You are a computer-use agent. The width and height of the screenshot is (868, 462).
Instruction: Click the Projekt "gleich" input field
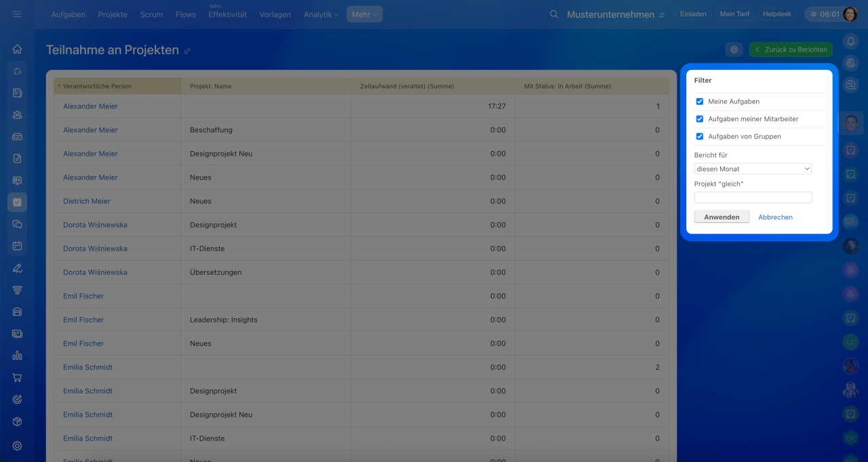coord(753,197)
